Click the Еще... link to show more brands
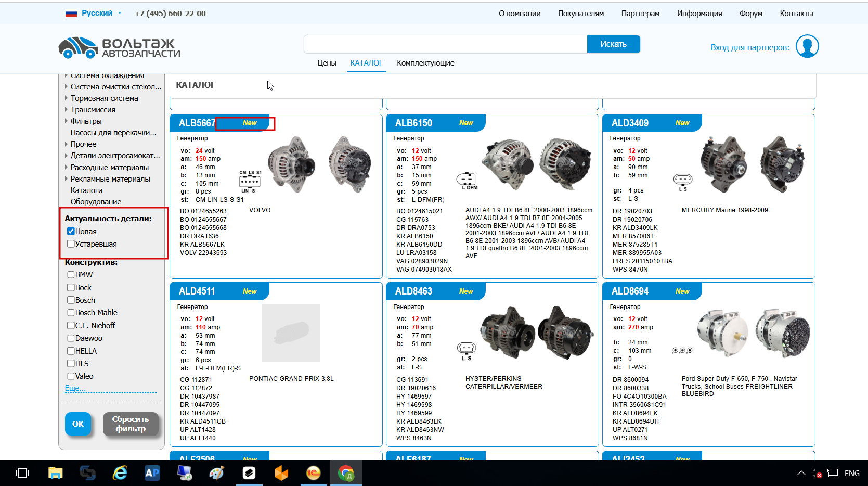The width and height of the screenshot is (868, 486). 75,388
